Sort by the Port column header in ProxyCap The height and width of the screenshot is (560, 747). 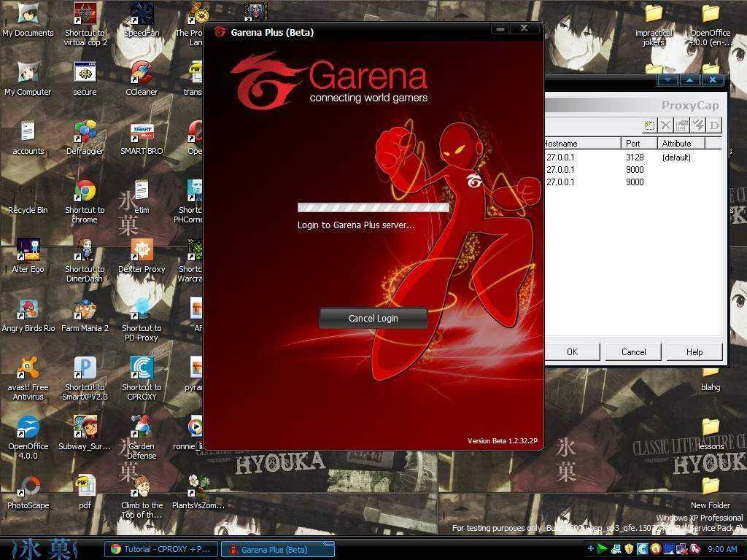[x=639, y=144]
